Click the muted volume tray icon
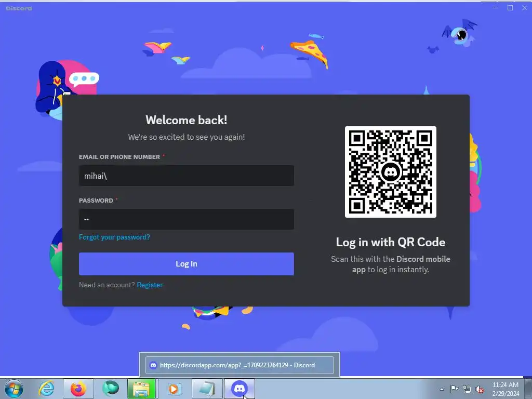The image size is (532, 399). (x=480, y=389)
